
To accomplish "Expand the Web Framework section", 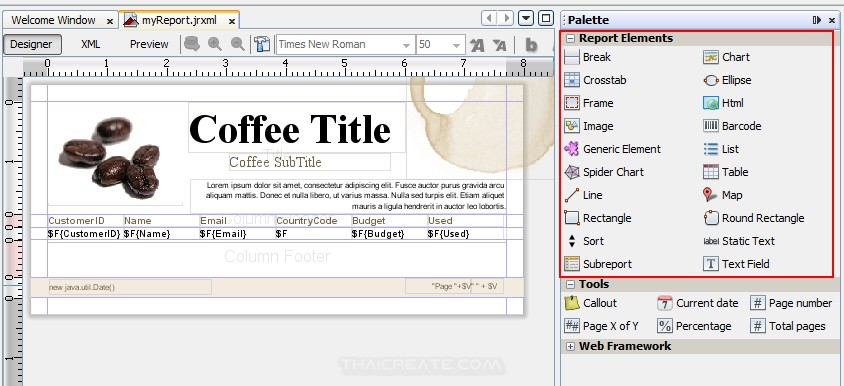I will (570, 346).
